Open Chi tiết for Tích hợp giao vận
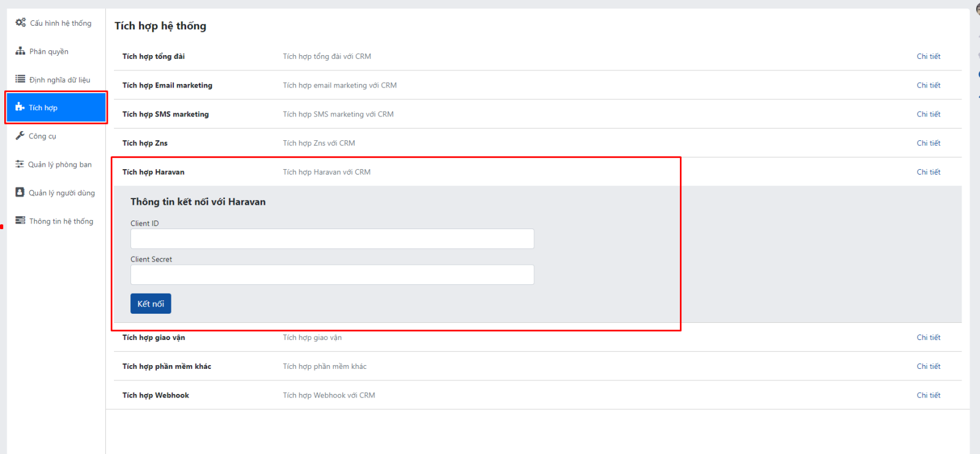This screenshot has width=980, height=454. pos(928,338)
